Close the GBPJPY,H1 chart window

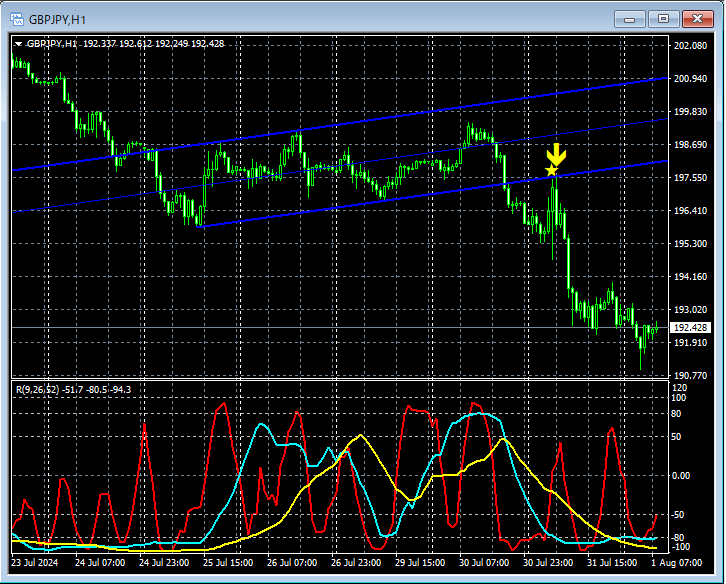click(x=697, y=19)
